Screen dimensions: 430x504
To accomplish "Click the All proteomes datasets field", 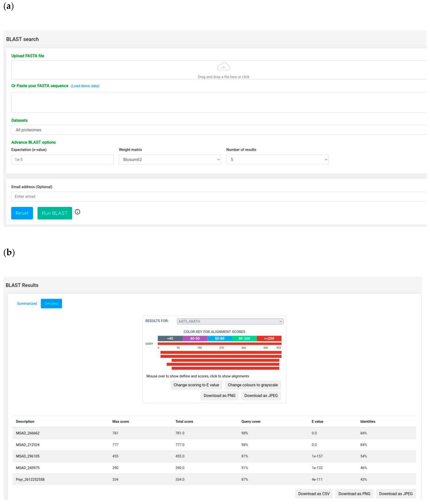I will tap(219, 130).
